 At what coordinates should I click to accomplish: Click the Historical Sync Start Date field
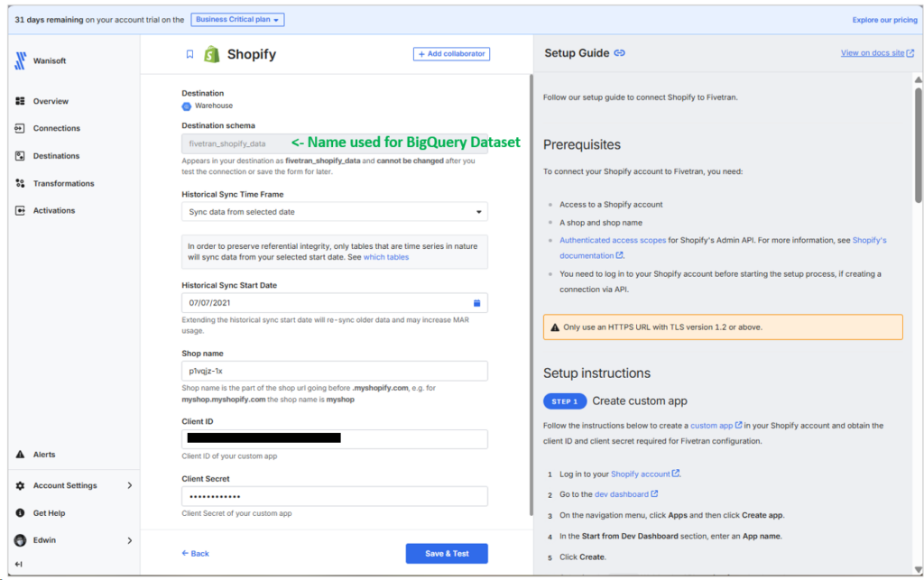(x=334, y=303)
